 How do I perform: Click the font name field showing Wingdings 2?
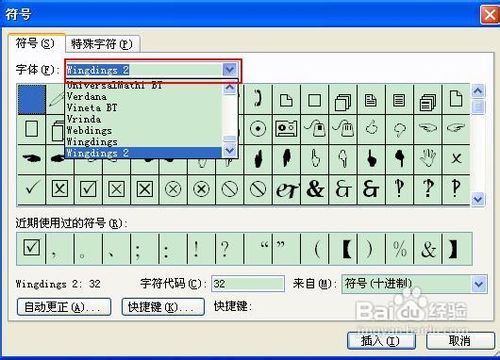(x=144, y=70)
